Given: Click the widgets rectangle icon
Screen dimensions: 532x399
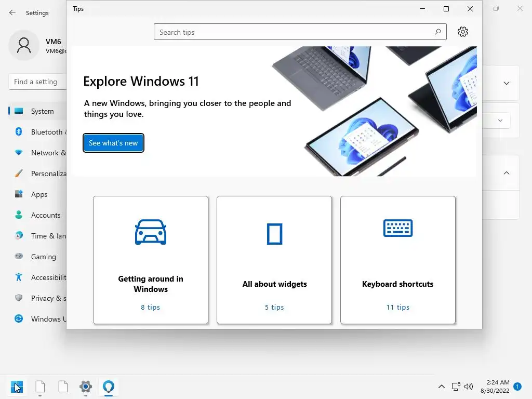Looking at the screenshot, I should [x=274, y=234].
